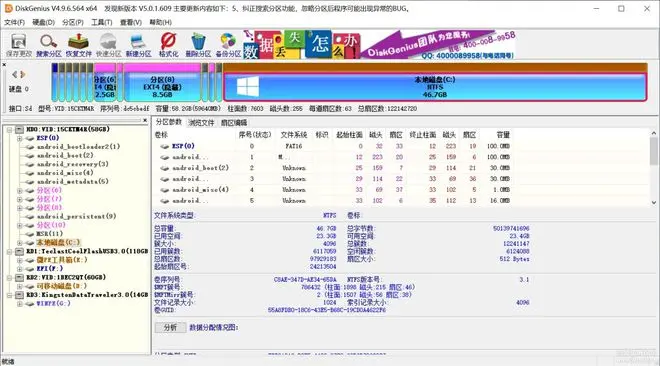Select EFI(F:) in the tree
The image size is (660, 366).
point(49,268)
